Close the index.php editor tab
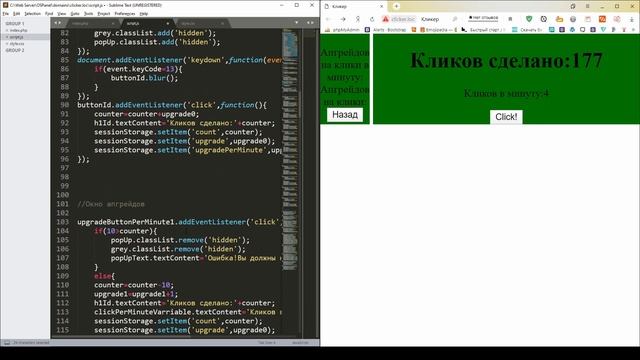 click(x=113, y=23)
